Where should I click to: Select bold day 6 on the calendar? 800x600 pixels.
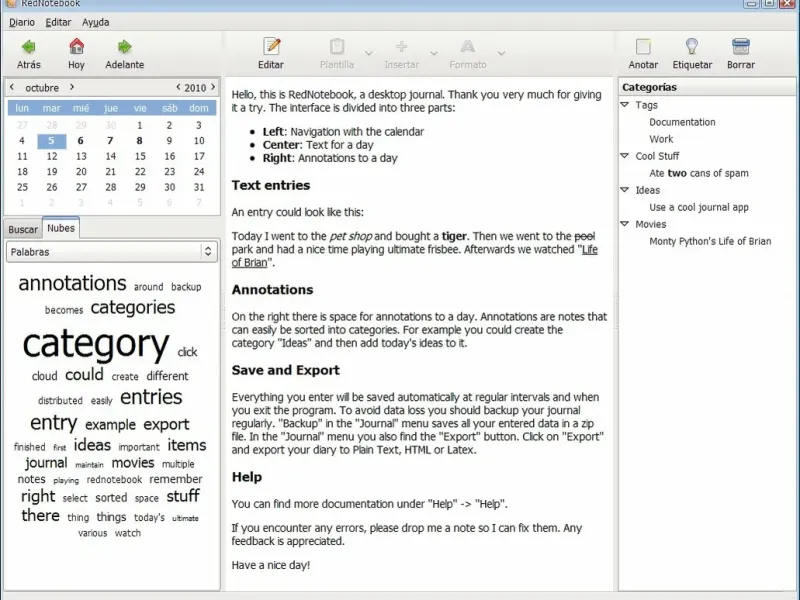click(x=81, y=141)
